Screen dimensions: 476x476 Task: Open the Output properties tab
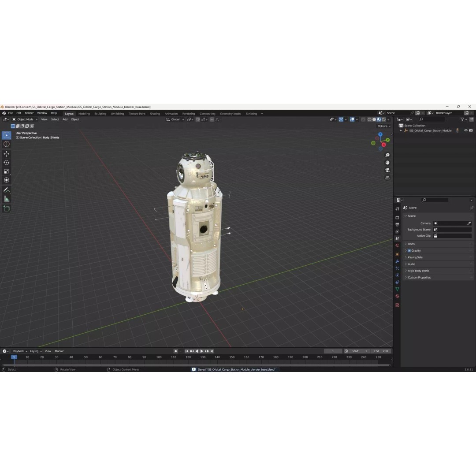coord(397,225)
